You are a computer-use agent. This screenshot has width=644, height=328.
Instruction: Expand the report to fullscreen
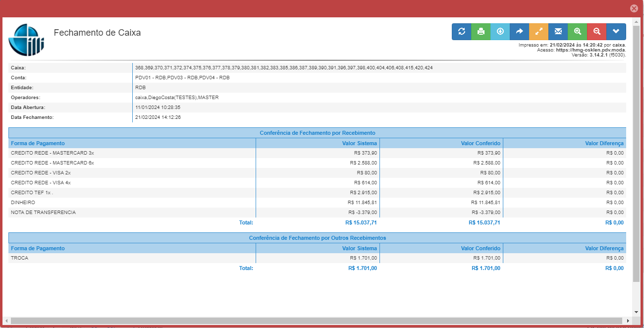(x=538, y=32)
